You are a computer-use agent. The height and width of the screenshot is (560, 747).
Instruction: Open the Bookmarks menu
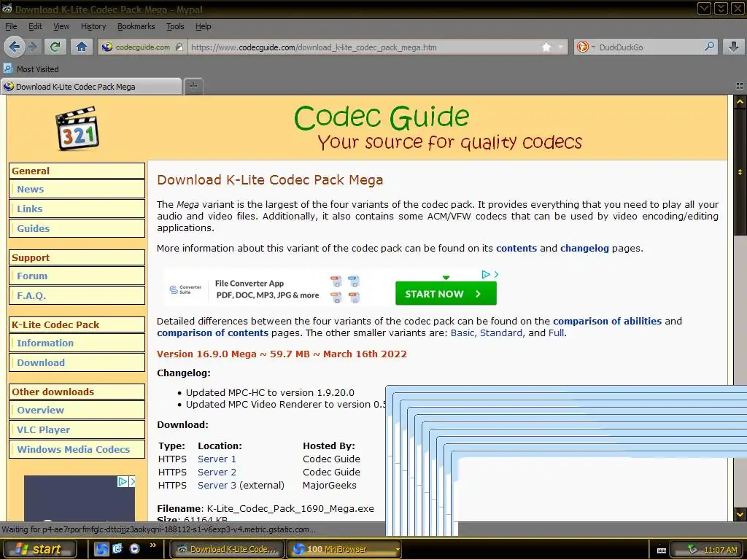[136, 26]
